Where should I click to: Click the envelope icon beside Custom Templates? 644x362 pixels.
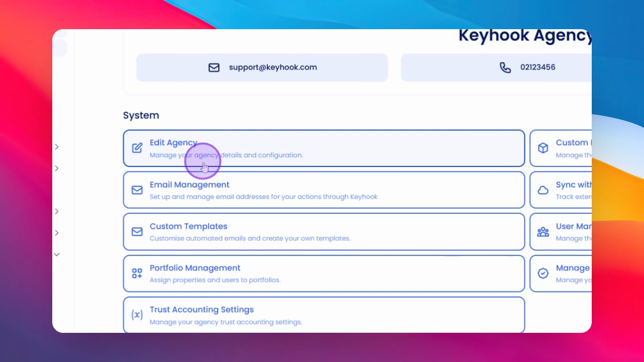coord(137,232)
